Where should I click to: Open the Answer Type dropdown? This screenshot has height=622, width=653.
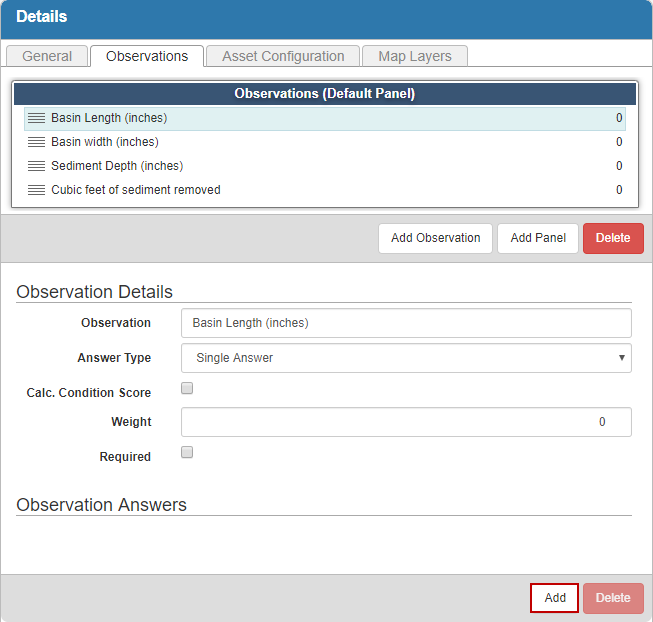[x=406, y=358]
